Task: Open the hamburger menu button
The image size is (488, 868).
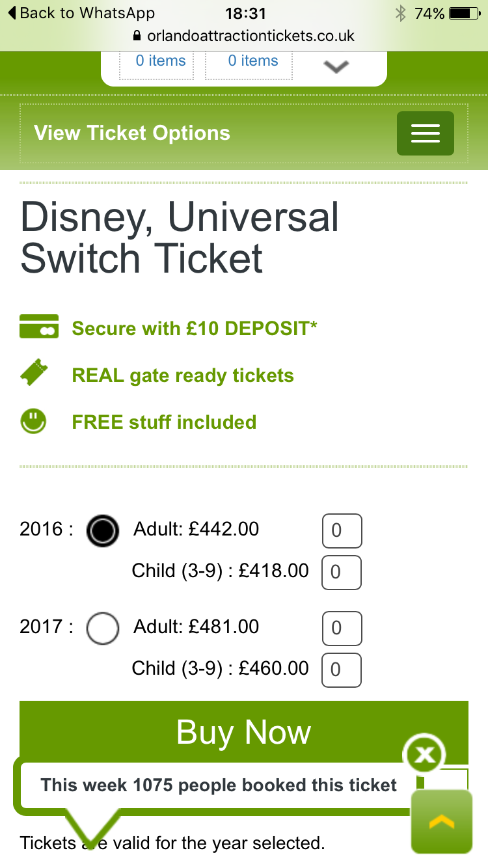Action: click(x=426, y=133)
